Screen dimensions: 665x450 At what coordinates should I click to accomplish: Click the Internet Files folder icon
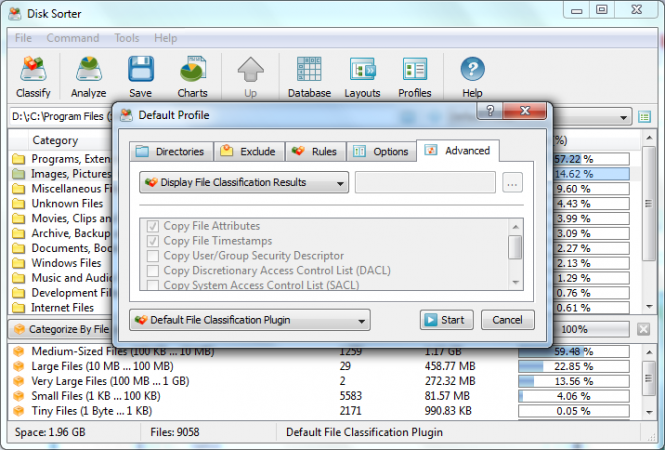click(18, 307)
